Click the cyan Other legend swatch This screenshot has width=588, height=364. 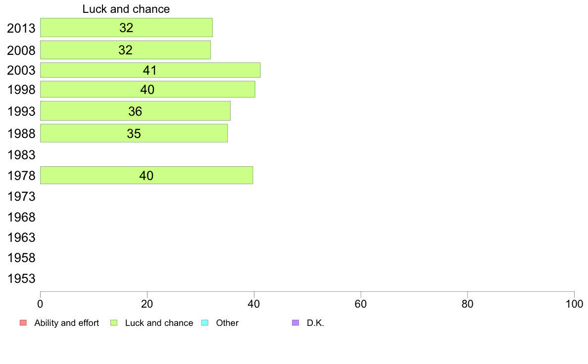coord(205,323)
